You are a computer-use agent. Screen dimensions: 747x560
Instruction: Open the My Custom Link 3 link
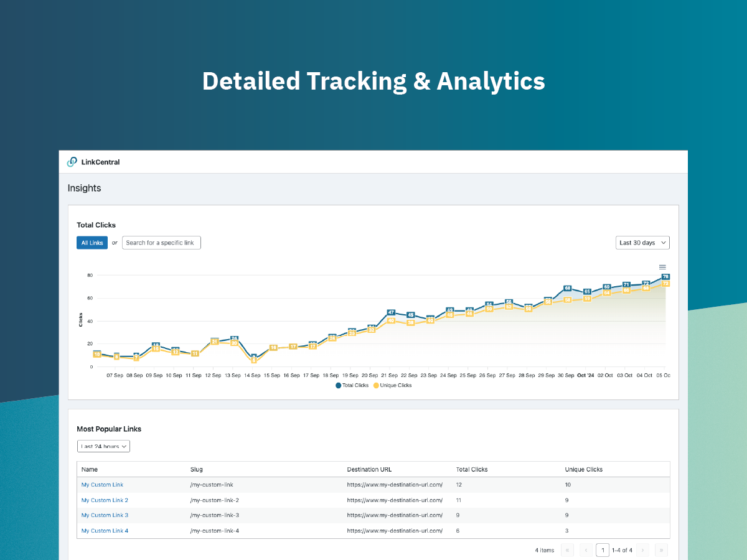[x=105, y=515]
